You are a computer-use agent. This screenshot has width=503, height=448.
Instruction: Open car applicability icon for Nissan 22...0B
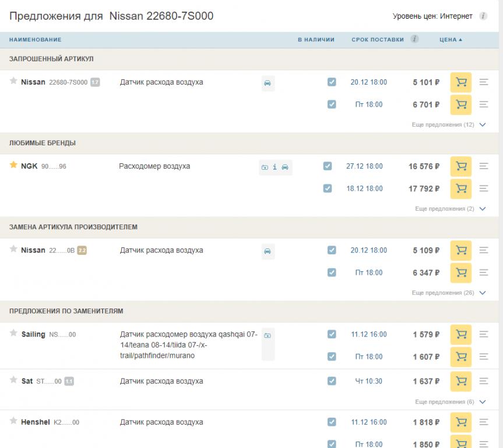[268, 251]
